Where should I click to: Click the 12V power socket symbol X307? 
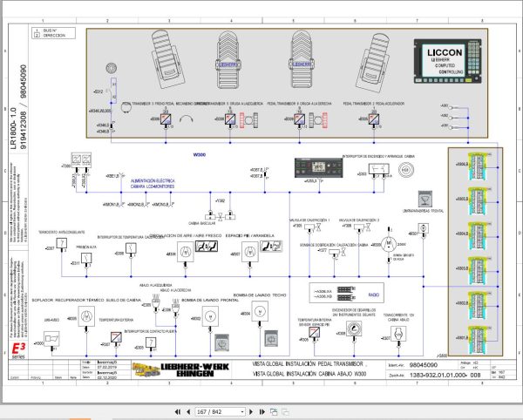point(398,334)
